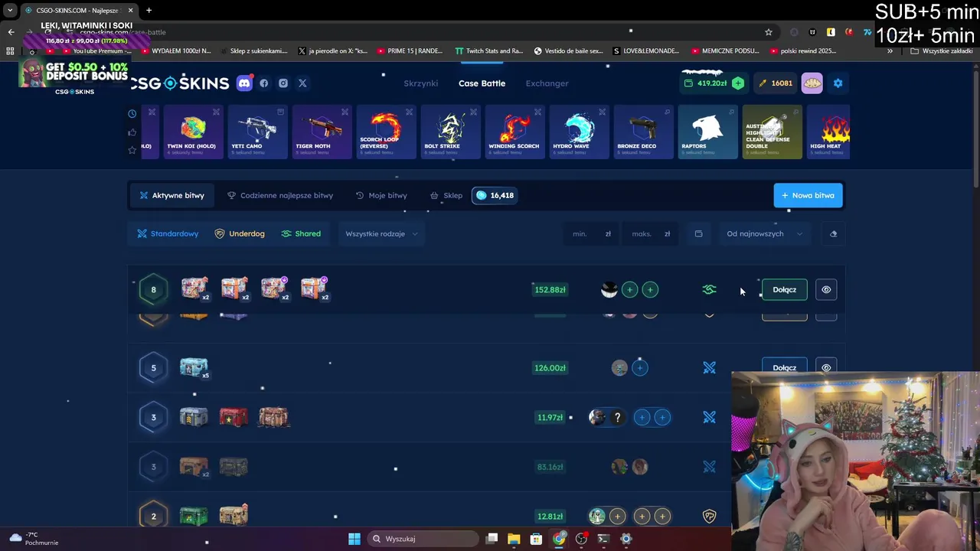Join the 126.00zł battle with Dołącz
This screenshot has height=551, width=980.
(x=784, y=367)
